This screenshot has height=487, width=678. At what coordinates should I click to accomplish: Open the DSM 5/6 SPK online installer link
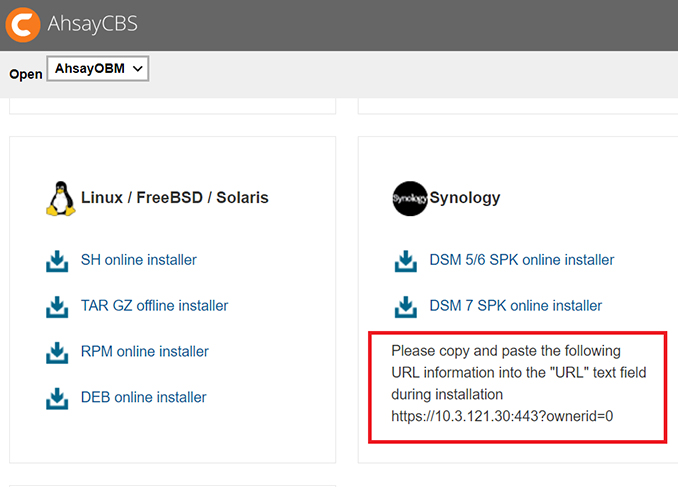click(521, 260)
